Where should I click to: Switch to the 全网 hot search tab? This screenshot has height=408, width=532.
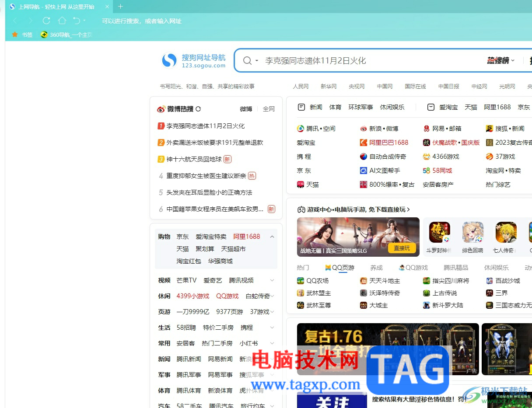click(x=269, y=109)
